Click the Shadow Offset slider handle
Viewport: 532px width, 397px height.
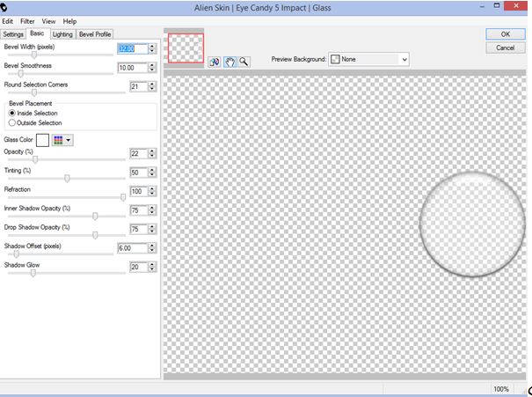(16, 254)
